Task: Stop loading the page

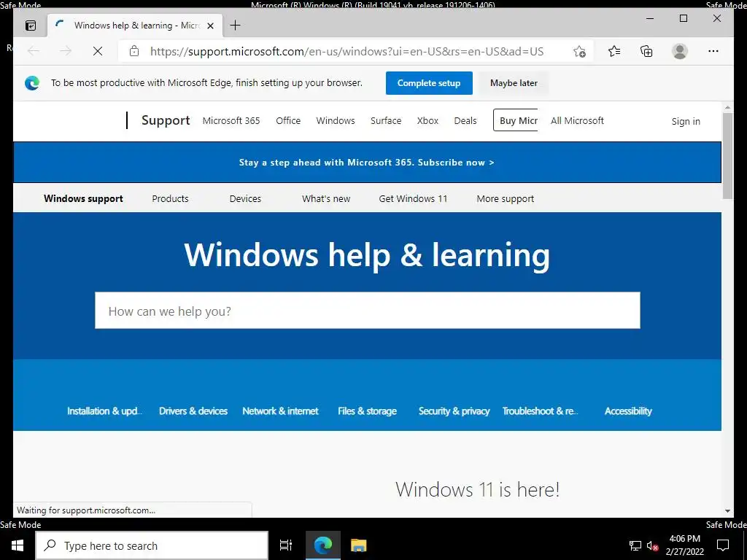Action: coord(98,51)
